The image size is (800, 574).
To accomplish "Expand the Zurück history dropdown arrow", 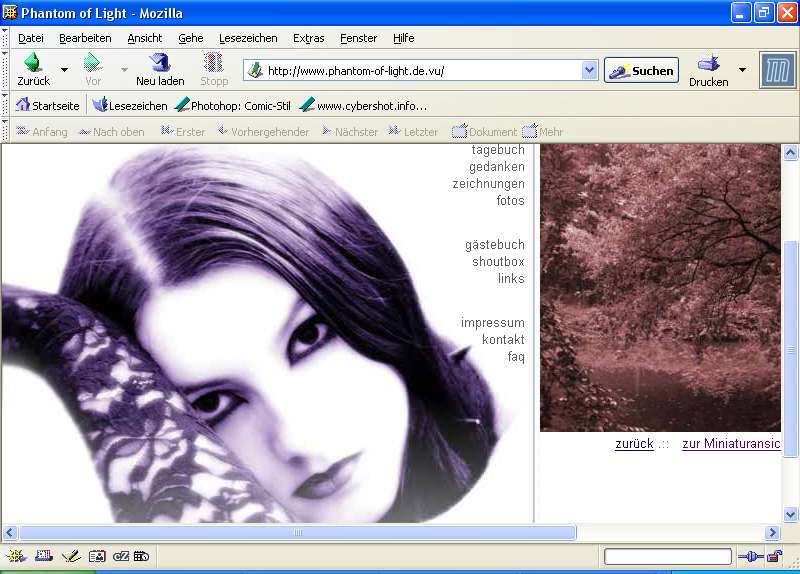I will click(65, 70).
